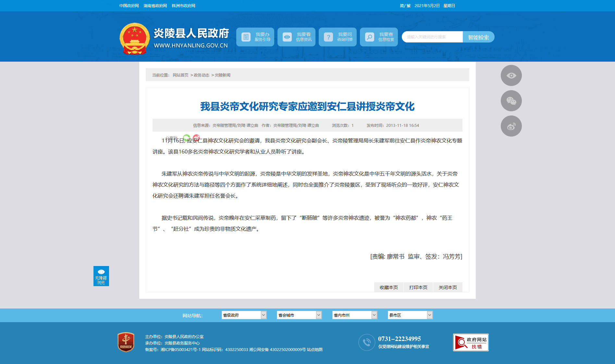Viewport: 615px width, 364px height.
Task: Toggle 无障碍浏览 accessibility mode
Action: pos(101,276)
